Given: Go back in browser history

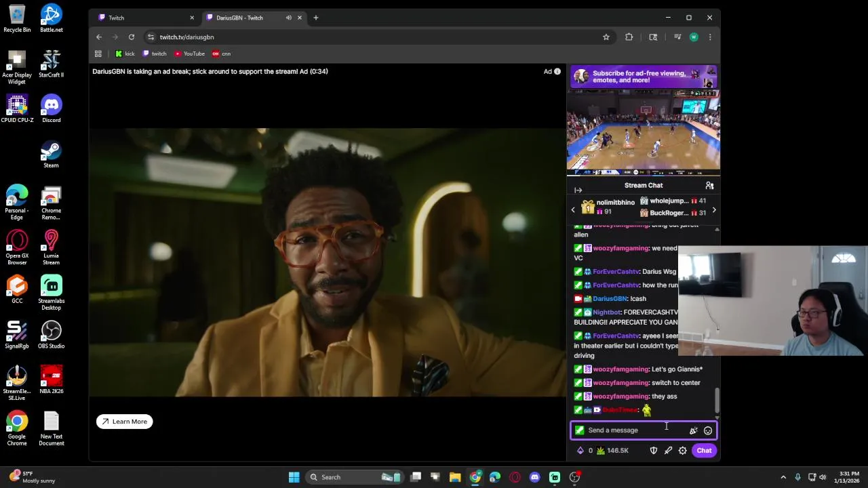Looking at the screenshot, I should pos(99,37).
